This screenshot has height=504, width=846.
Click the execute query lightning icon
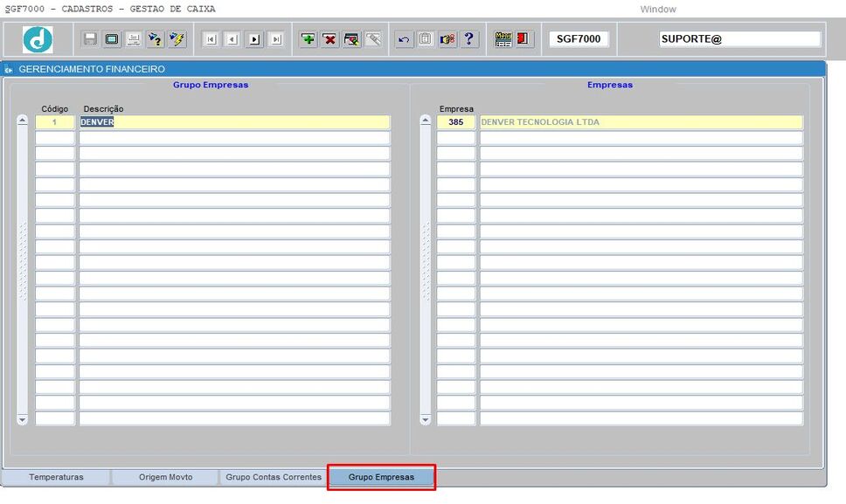click(x=177, y=38)
